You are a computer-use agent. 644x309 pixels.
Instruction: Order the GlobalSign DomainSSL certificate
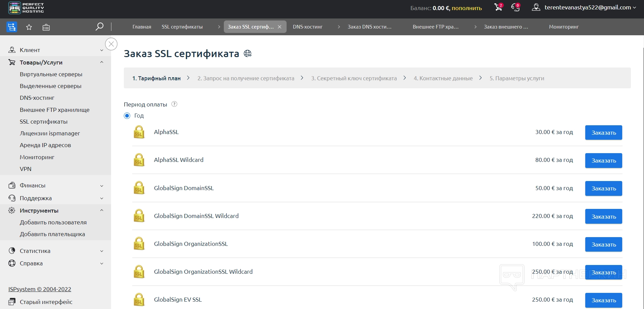tap(603, 188)
